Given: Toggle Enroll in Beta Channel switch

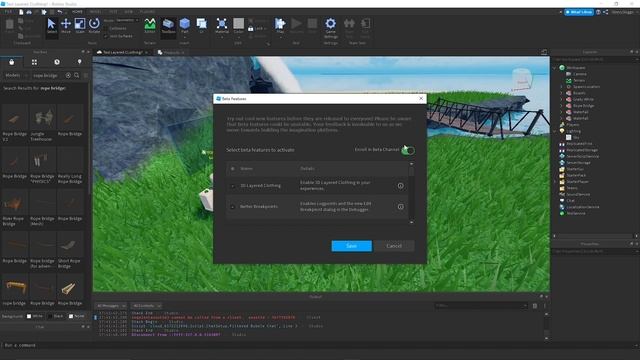Looking at the screenshot, I should click(x=408, y=150).
